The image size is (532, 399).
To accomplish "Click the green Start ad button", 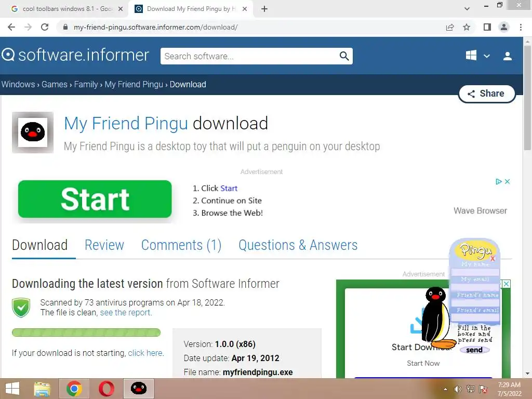I will point(95,199).
